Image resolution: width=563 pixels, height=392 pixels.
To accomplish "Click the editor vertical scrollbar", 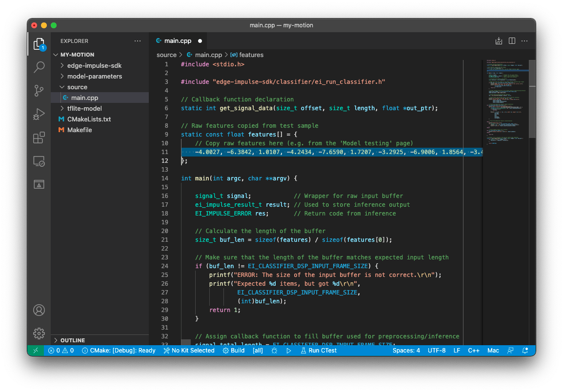I will coord(532,98).
